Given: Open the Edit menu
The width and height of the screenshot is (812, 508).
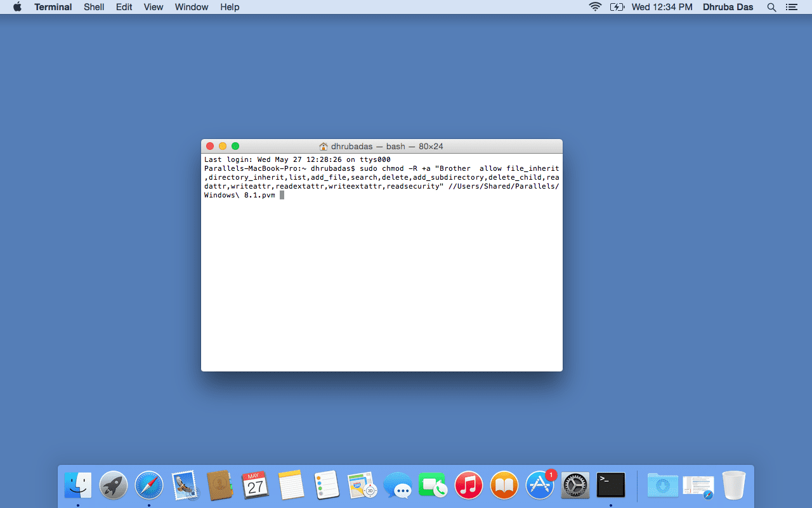Looking at the screenshot, I should pos(124,7).
